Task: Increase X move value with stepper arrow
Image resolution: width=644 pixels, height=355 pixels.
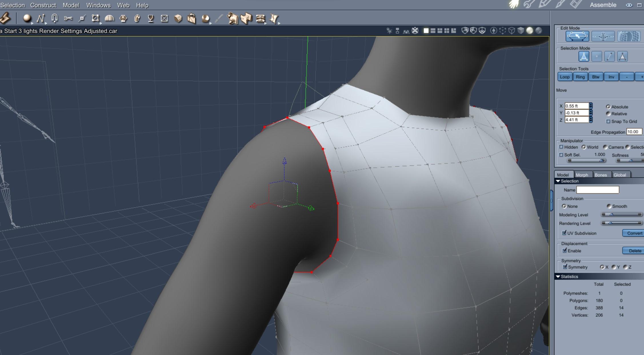Action: [x=591, y=104]
